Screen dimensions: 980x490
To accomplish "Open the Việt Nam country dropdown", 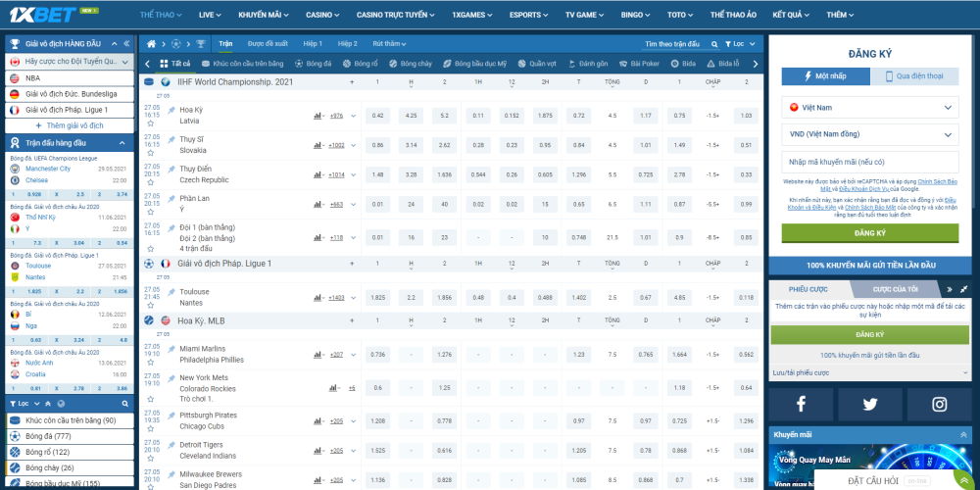I will pyautogui.click(x=870, y=108).
